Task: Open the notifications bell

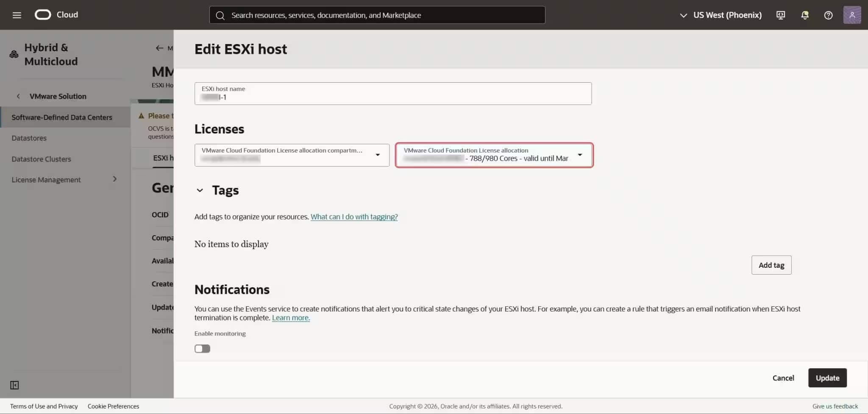Action: (x=804, y=15)
